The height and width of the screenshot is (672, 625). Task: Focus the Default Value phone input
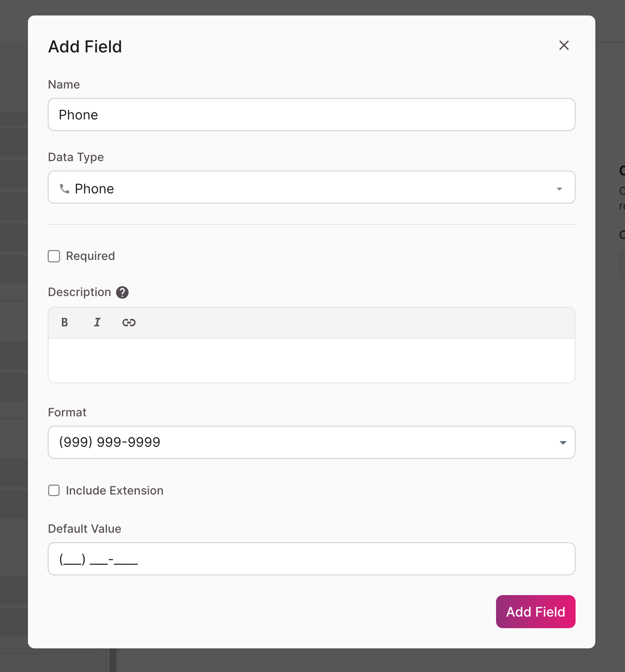pos(312,559)
